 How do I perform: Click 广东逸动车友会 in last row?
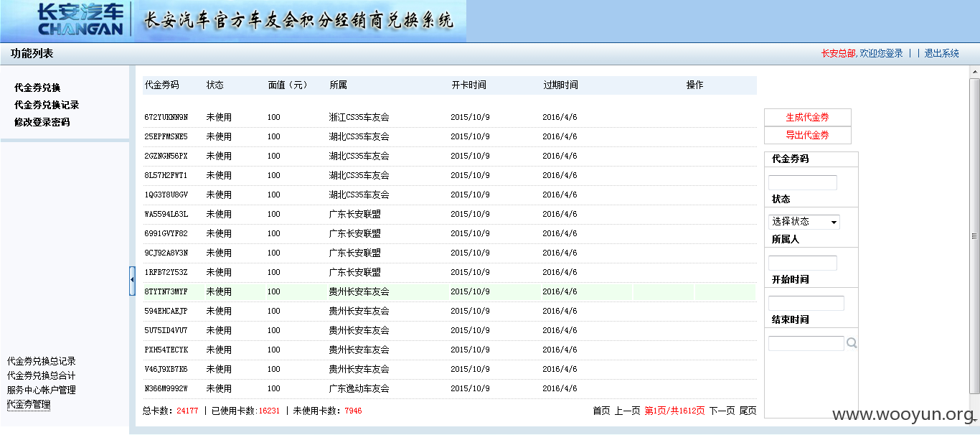click(359, 388)
